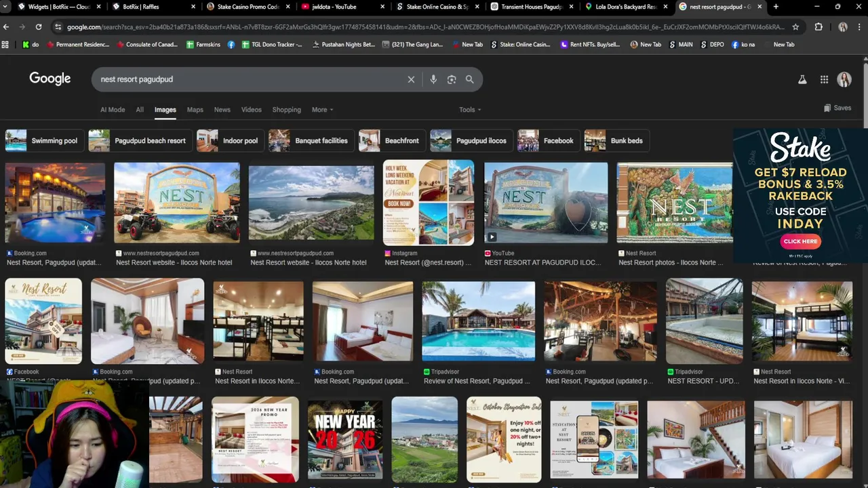Open Happy New Year 2026 image

(x=344, y=439)
